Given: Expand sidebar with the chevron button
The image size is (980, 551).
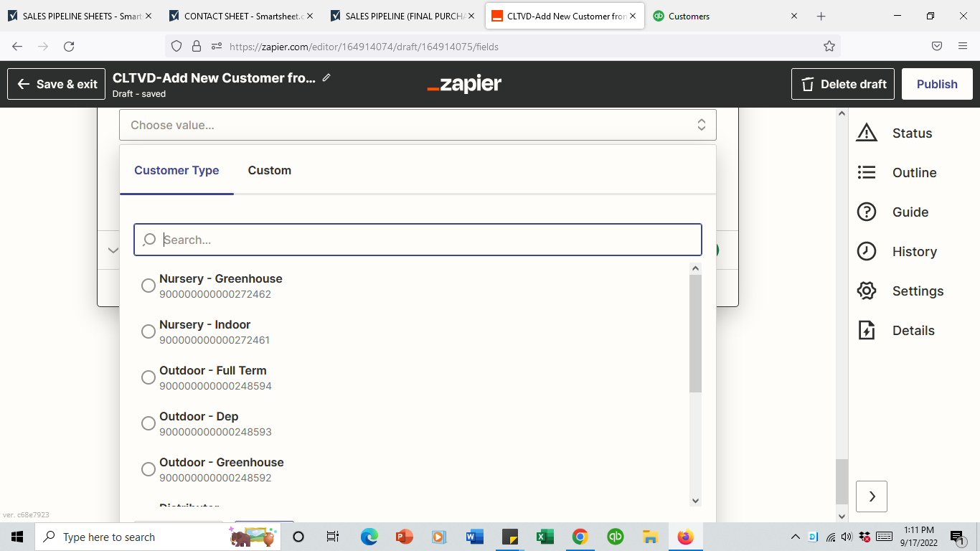Looking at the screenshot, I should click(x=872, y=496).
